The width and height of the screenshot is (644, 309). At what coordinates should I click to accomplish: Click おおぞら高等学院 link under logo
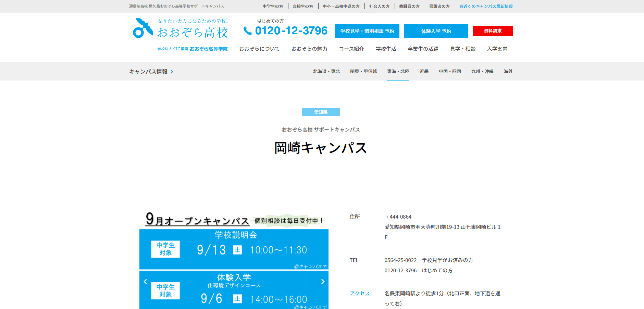tap(193, 49)
